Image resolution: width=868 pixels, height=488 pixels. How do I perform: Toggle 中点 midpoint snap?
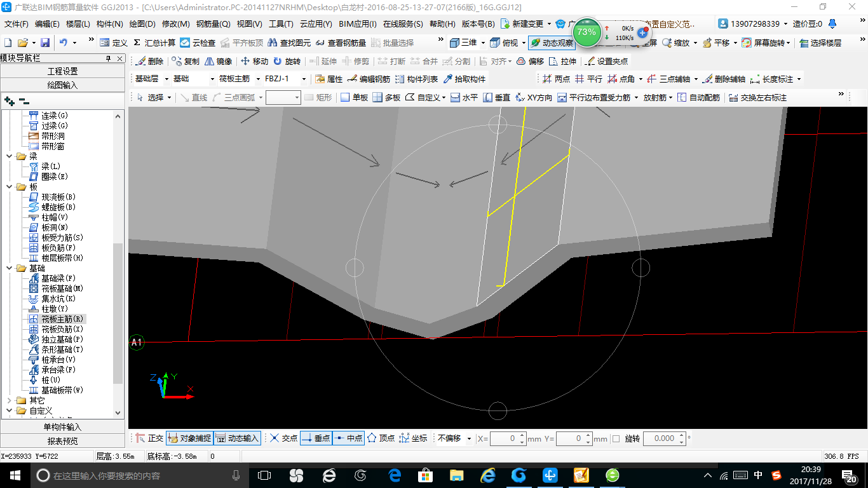348,438
